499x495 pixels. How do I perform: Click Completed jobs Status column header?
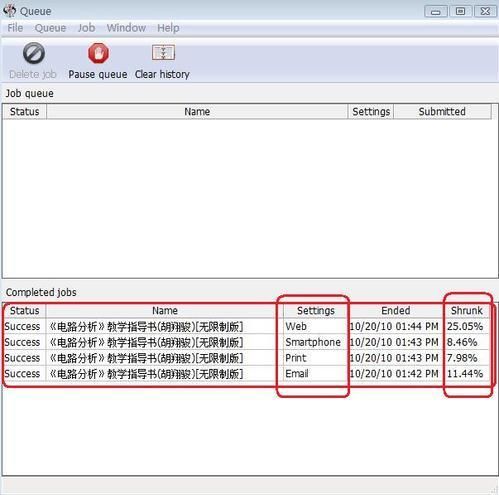click(25, 311)
